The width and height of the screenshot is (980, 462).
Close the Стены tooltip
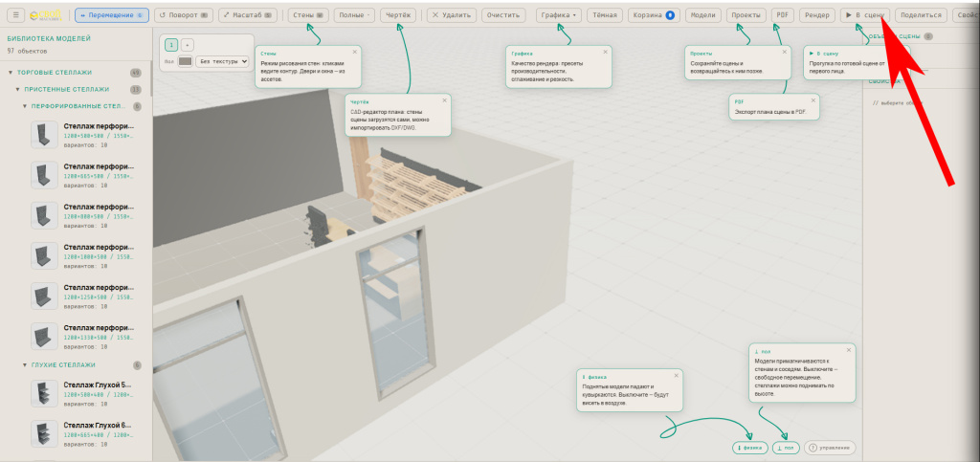coord(354,53)
